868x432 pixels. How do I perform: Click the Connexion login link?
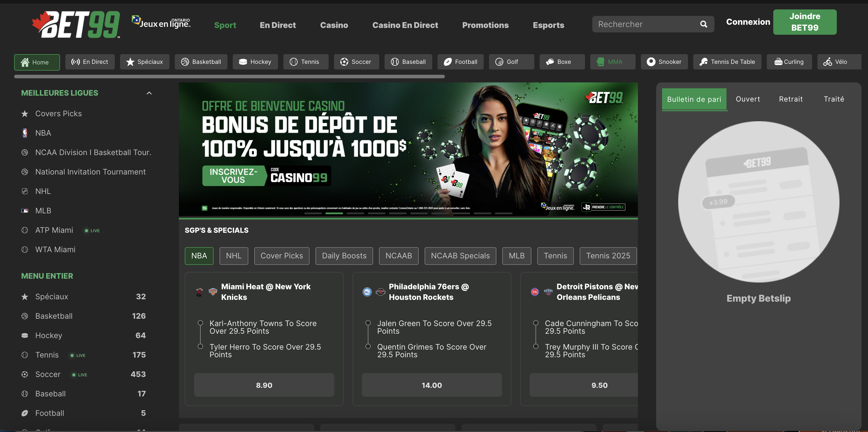(x=748, y=22)
